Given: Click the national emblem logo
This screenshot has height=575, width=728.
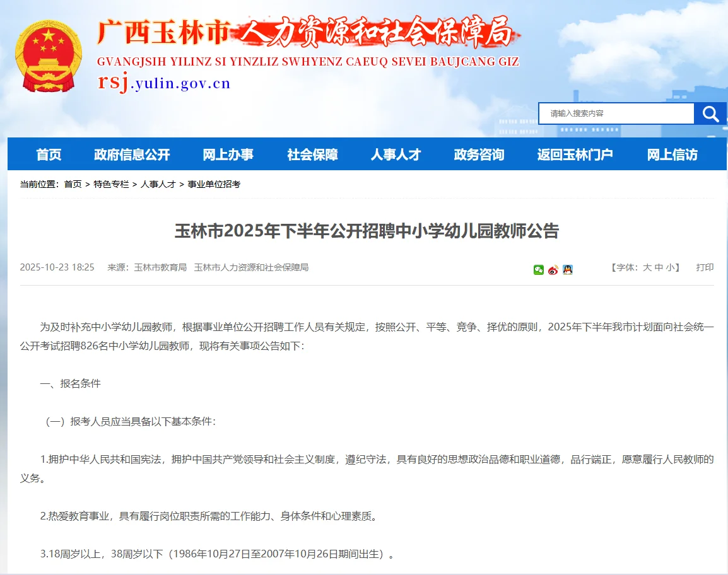Looking at the screenshot, I should pyautogui.click(x=49, y=55).
